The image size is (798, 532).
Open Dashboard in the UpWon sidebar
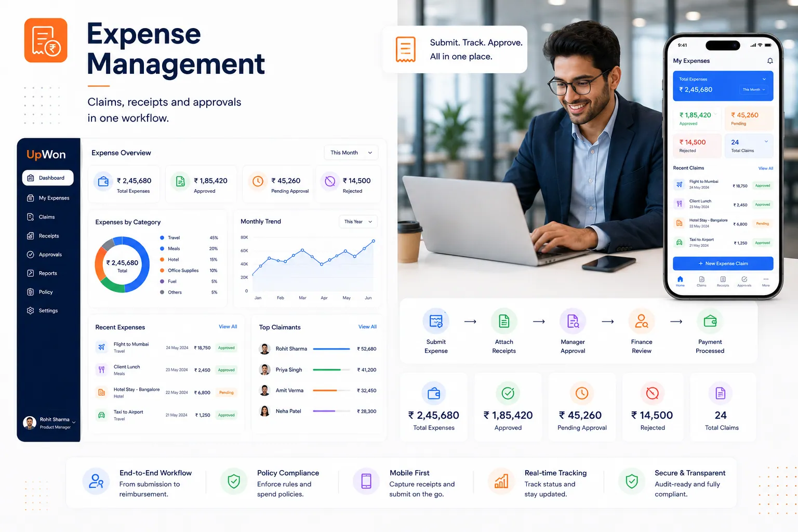point(48,178)
